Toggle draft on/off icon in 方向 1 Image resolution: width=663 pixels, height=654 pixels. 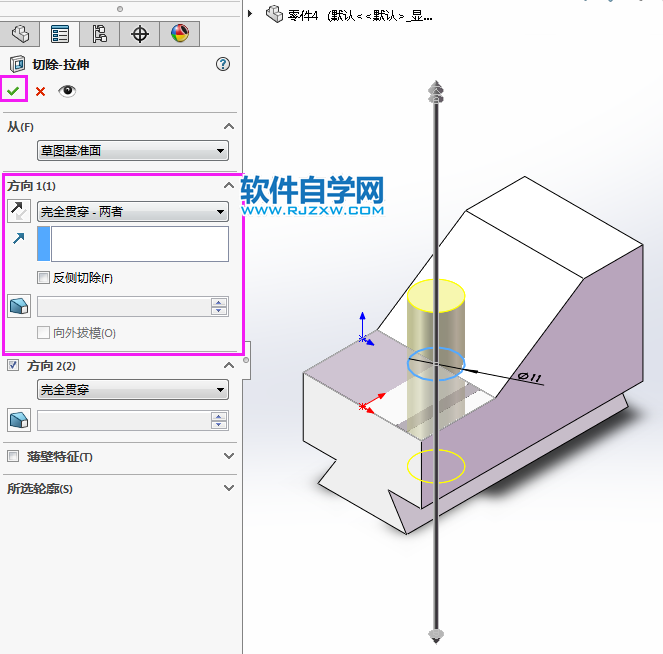pyautogui.click(x=19, y=306)
